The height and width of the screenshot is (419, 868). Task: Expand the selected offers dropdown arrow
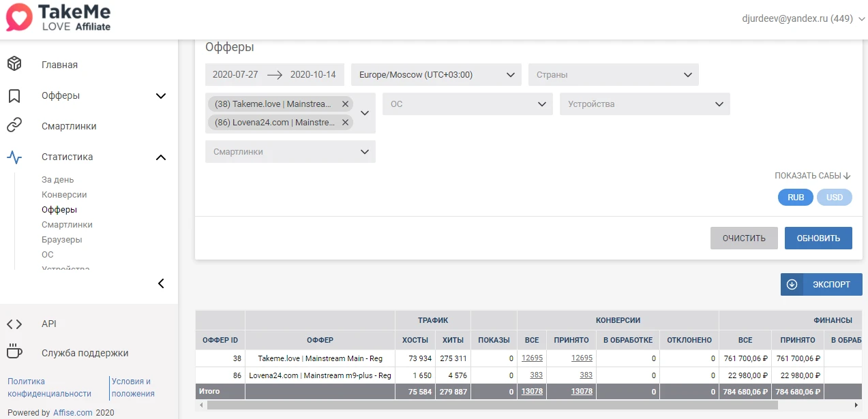(x=365, y=113)
